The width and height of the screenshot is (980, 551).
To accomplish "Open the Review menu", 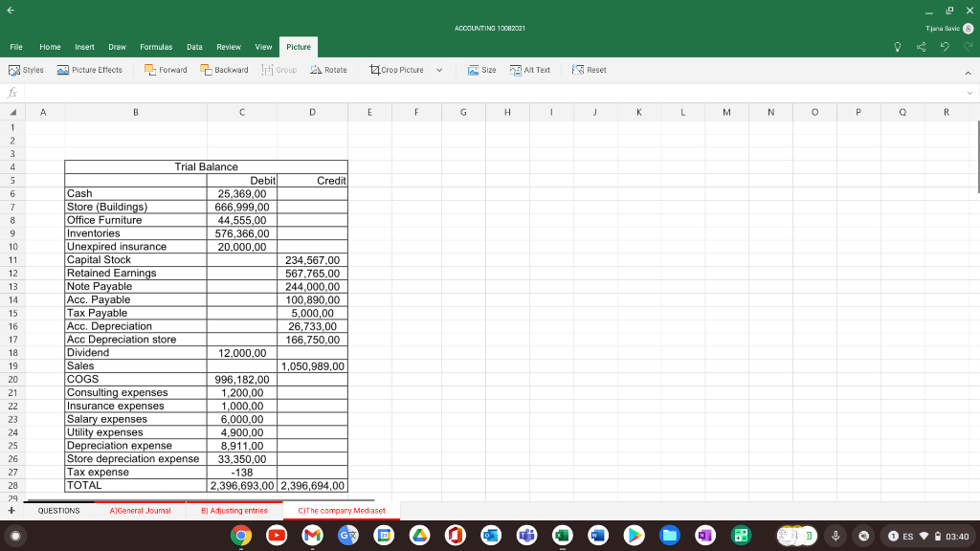I will tap(229, 46).
